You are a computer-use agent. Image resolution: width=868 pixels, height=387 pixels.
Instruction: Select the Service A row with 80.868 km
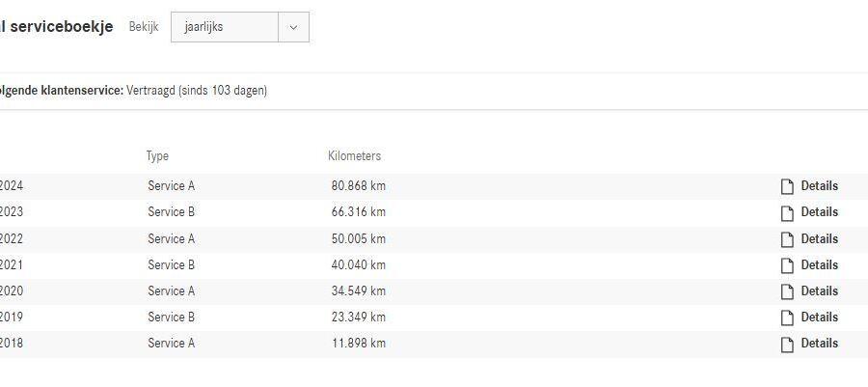coord(171,186)
